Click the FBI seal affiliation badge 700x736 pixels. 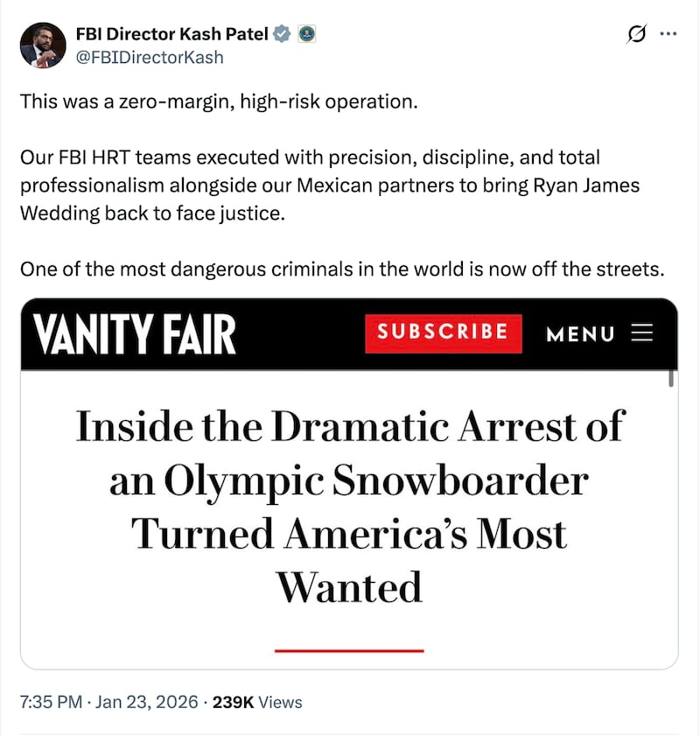(304, 33)
